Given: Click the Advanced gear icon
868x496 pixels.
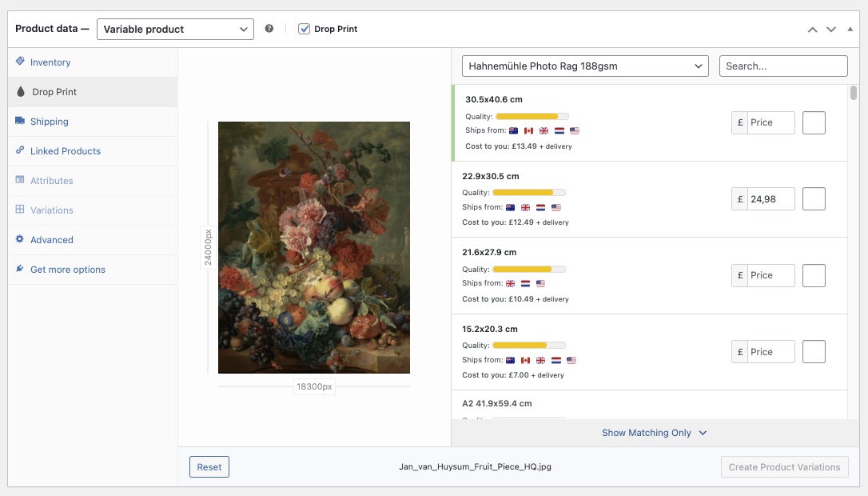Looking at the screenshot, I should pos(20,239).
